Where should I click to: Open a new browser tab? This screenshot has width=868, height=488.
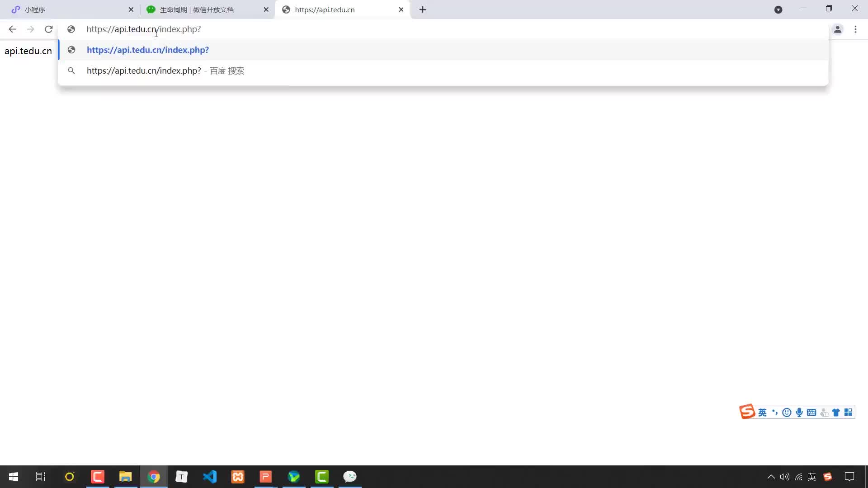click(423, 9)
